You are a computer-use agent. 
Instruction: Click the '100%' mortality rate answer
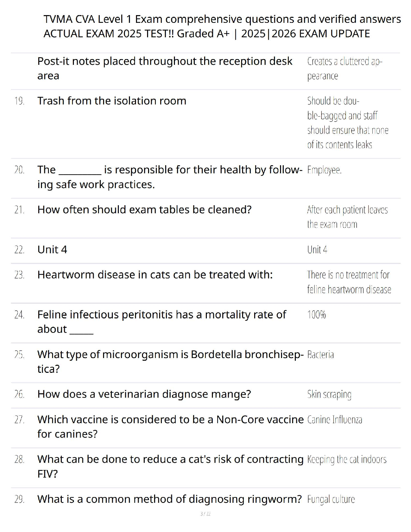pyautogui.click(x=316, y=315)
